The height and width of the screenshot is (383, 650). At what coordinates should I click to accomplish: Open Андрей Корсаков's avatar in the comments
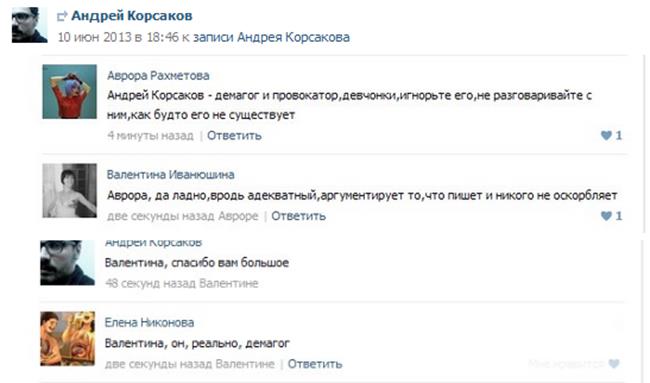pos(67,263)
